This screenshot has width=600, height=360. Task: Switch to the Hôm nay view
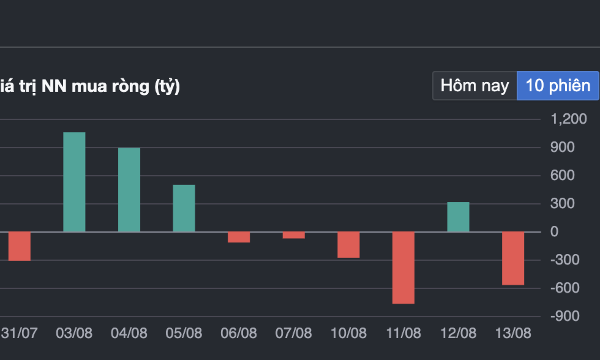pyautogui.click(x=474, y=86)
